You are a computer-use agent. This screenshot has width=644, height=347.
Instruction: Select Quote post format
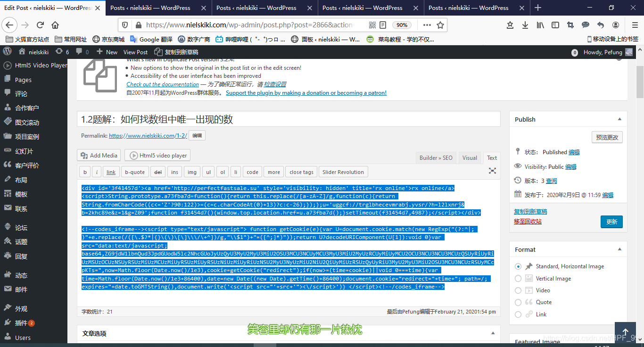pos(518,302)
